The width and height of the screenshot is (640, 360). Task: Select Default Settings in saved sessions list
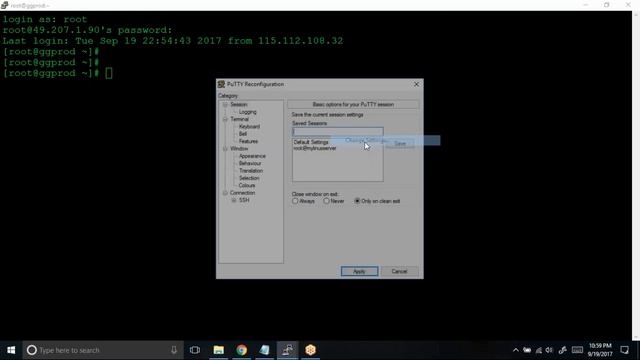(x=311, y=142)
